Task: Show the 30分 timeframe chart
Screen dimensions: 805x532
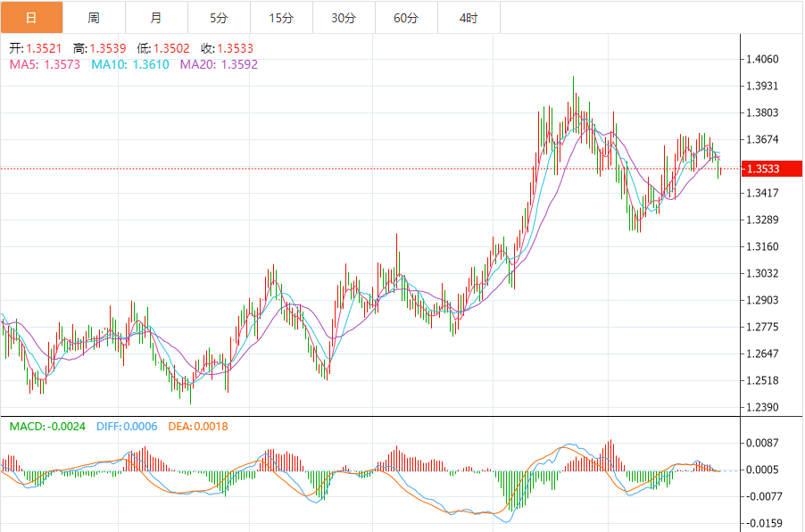Action: [344, 18]
